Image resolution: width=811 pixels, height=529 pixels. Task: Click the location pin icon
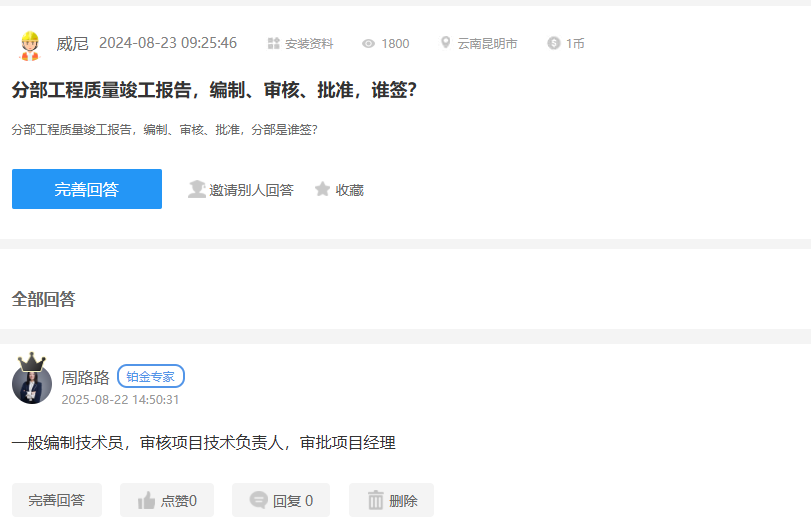(x=445, y=42)
